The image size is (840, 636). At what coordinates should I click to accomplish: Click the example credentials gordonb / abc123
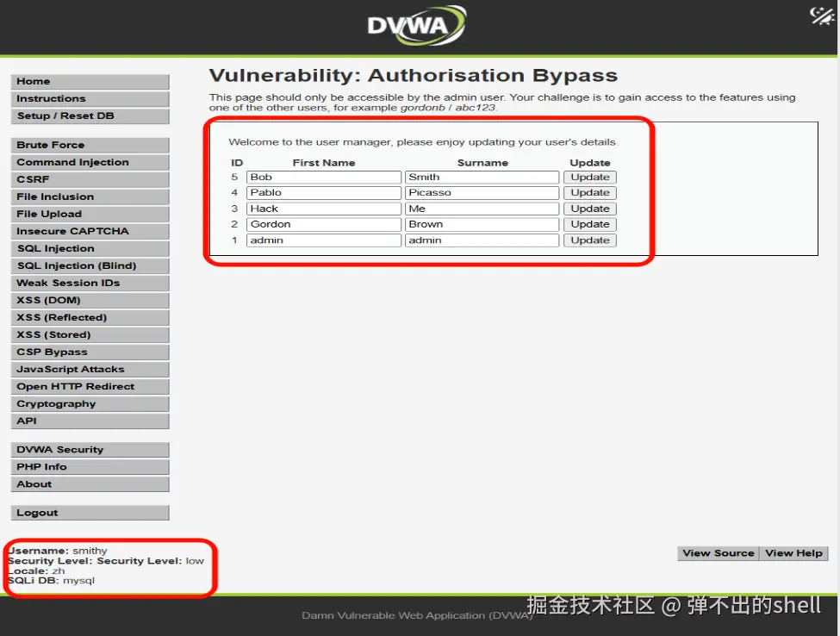tap(448, 108)
